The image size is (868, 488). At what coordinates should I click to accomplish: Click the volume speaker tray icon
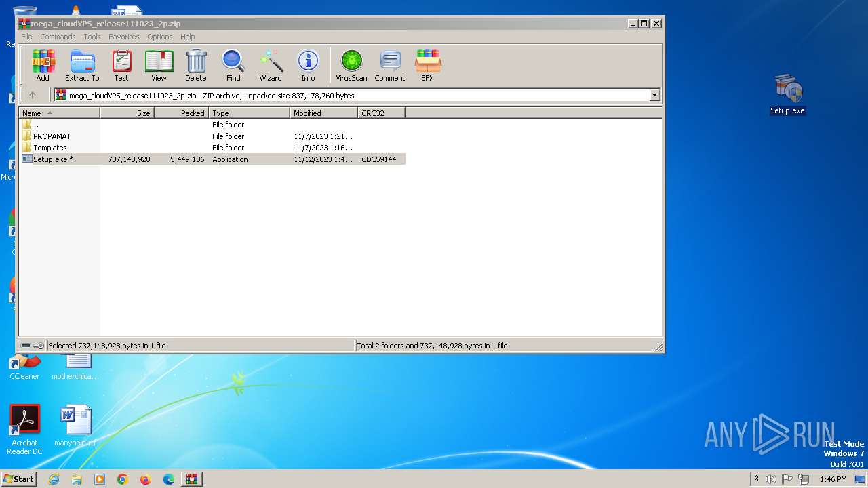tap(771, 479)
